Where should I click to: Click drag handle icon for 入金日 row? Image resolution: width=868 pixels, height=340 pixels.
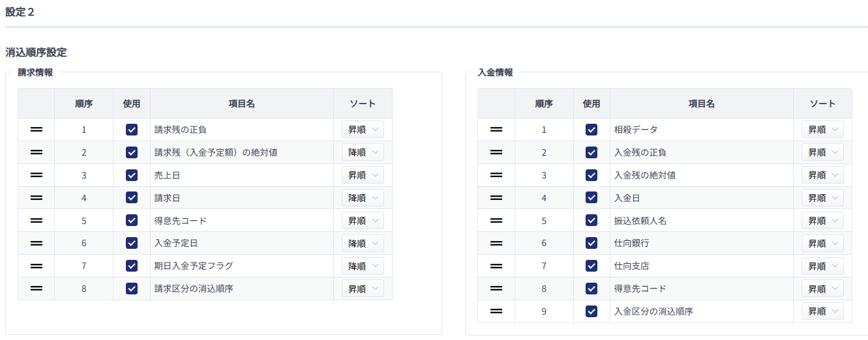coord(496,198)
